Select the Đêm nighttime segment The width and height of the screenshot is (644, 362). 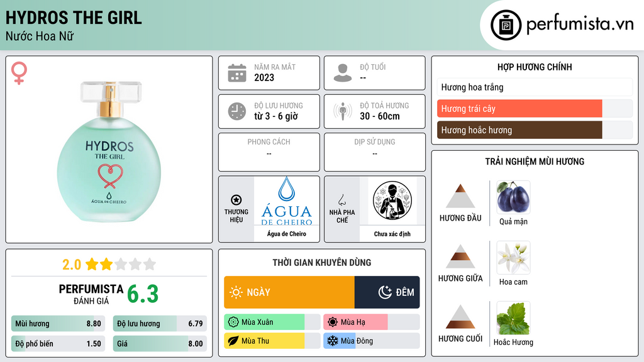(387, 292)
